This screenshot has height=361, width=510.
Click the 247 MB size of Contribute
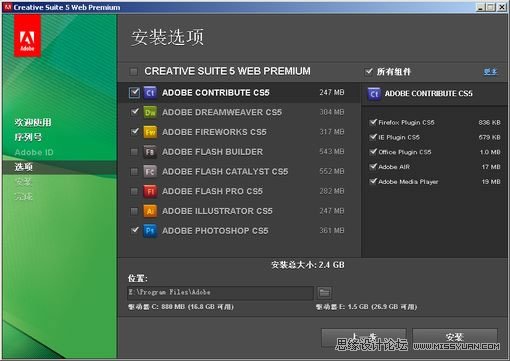332,92
